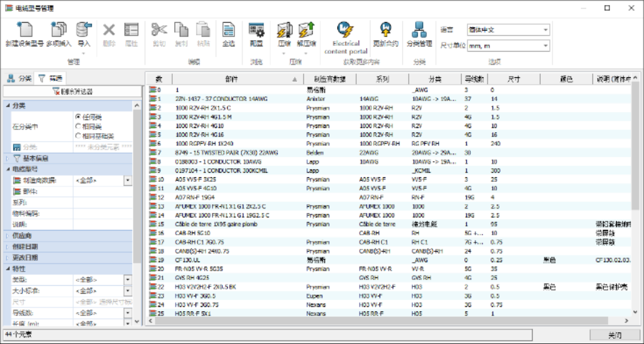644x344 pixels.
Task: Click the 分类管理 (class management) icon
Action: pyautogui.click(x=419, y=31)
